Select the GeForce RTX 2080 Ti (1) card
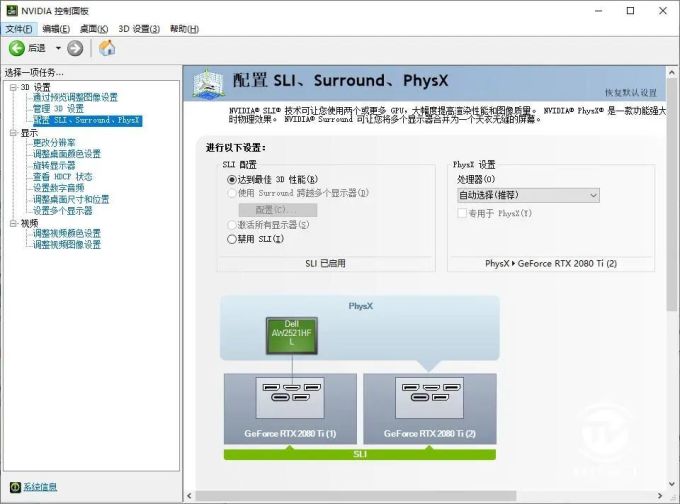 tap(290, 408)
